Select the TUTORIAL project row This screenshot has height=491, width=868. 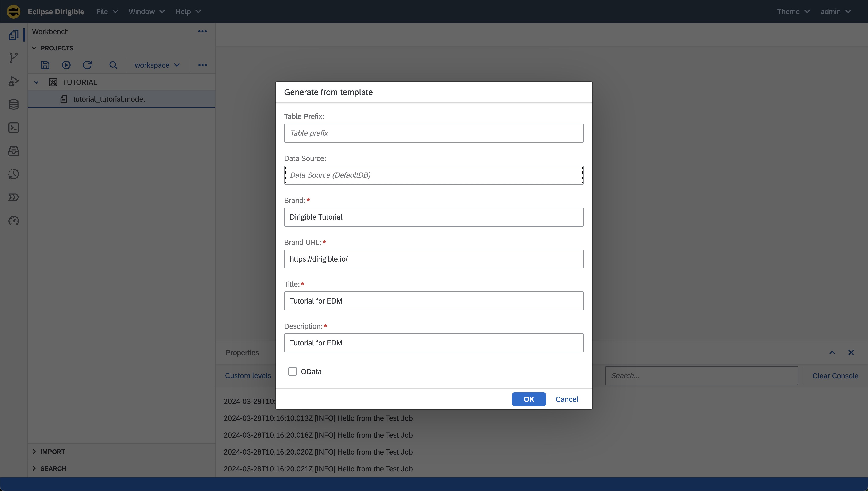122,82
